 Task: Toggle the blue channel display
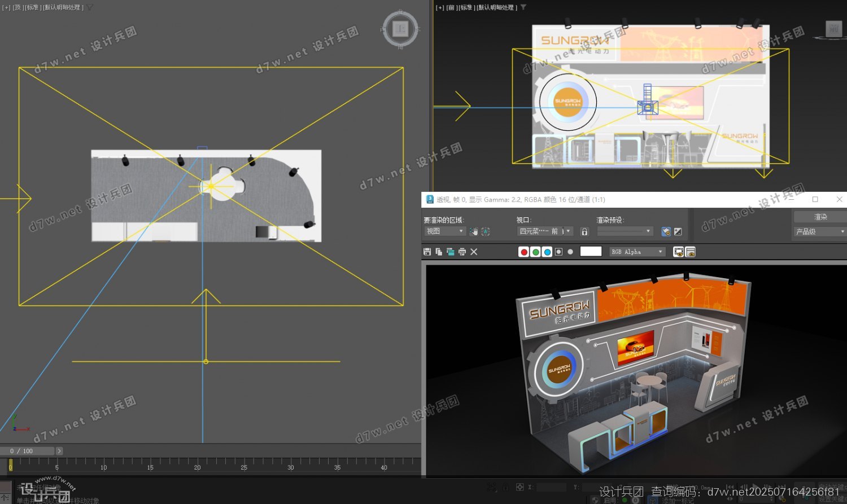(547, 252)
